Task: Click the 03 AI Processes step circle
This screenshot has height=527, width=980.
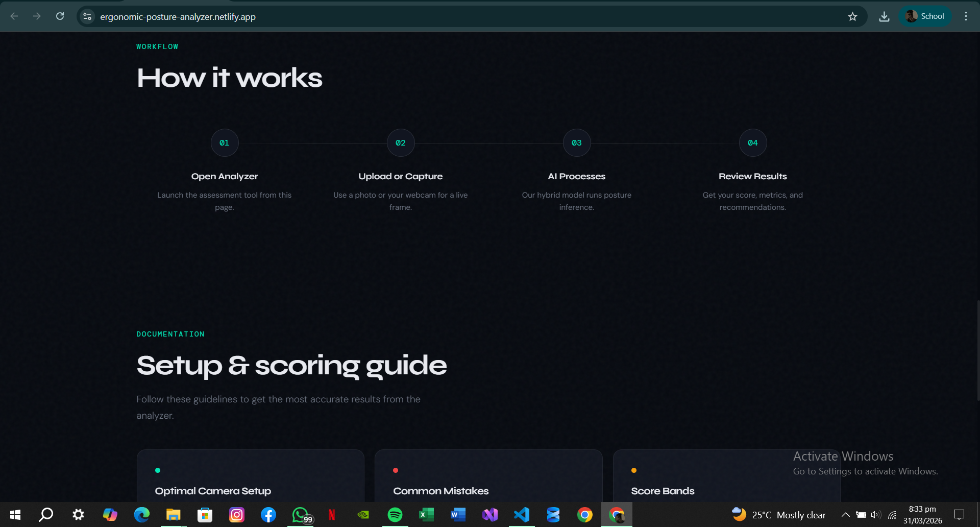Action: click(577, 143)
